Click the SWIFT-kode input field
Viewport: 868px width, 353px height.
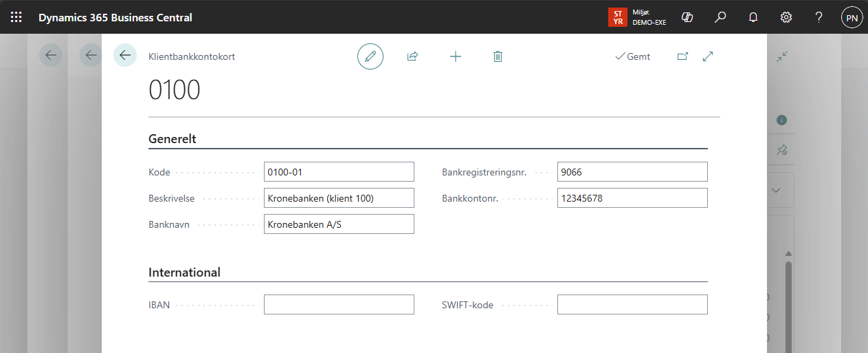(632, 305)
